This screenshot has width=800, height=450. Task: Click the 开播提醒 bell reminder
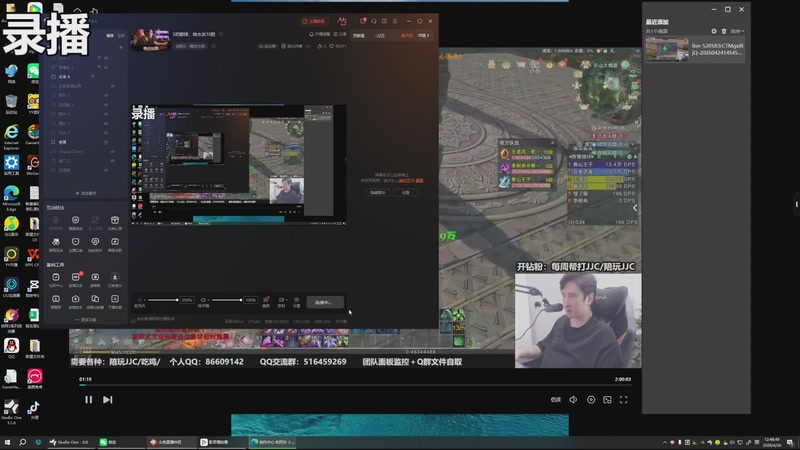(x=320, y=34)
